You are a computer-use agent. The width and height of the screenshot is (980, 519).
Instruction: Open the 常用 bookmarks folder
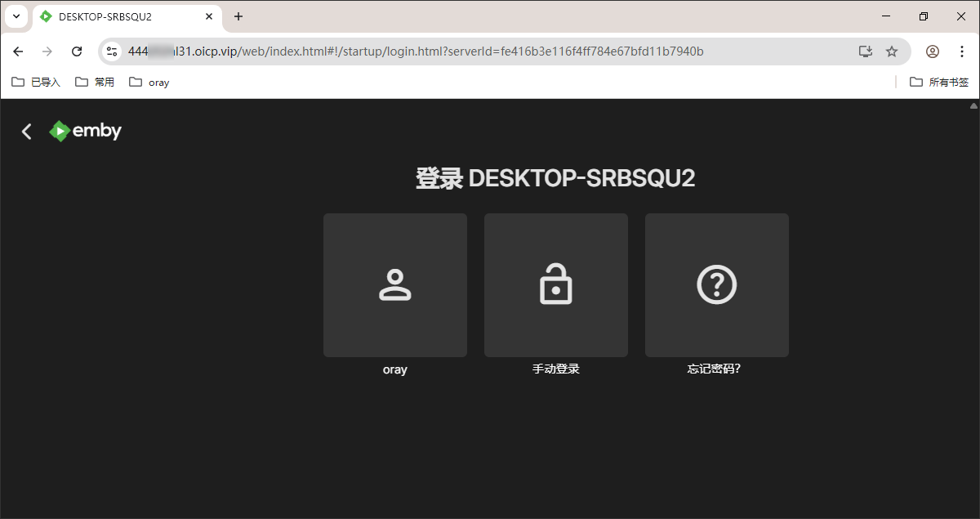pyautogui.click(x=95, y=82)
